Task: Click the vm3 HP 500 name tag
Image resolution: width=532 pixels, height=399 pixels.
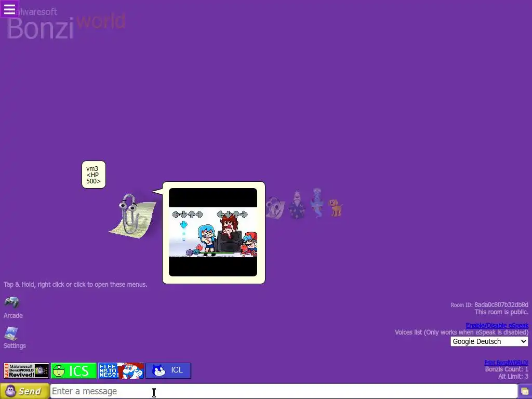Action: (x=94, y=175)
